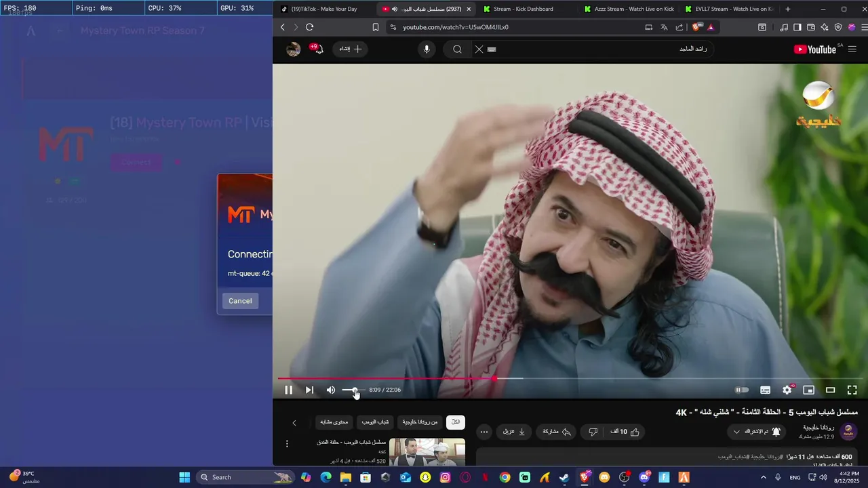868x488 pixels.
Task: Open the Windows Start menu
Action: [x=184, y=477]
